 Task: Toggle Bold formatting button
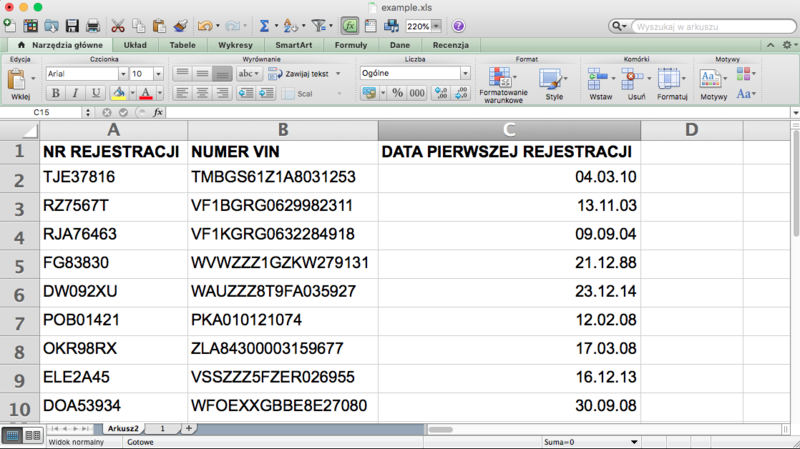(x=56, y=93)
